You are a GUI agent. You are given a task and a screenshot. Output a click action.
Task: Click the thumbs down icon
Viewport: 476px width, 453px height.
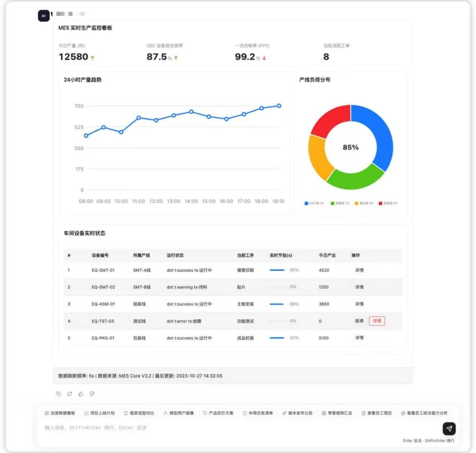point(92,394)
